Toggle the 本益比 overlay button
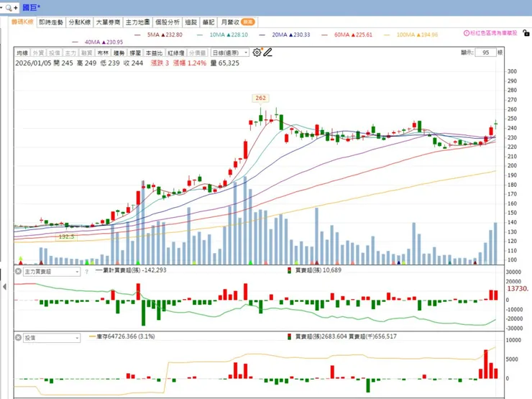 pos(154,53)
